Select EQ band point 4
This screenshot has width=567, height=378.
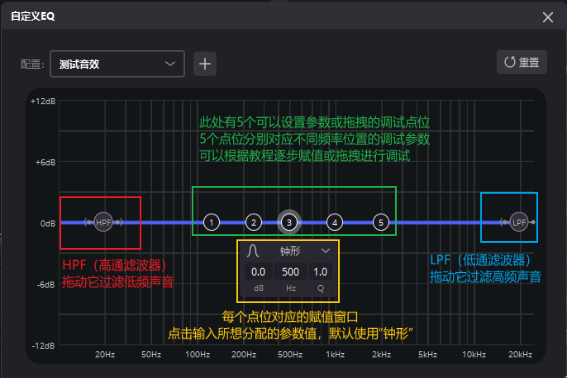point(334,222)
